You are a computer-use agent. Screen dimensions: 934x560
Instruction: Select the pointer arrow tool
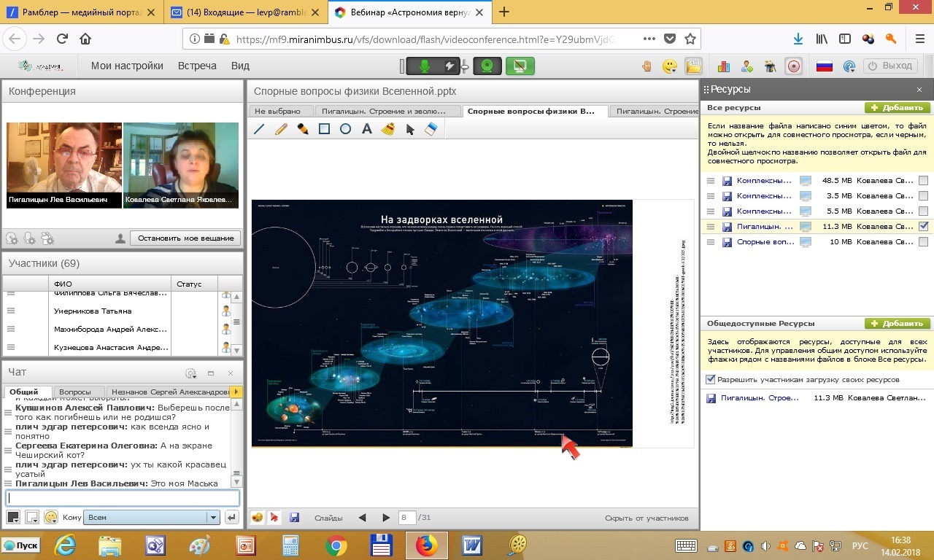coord(410,129)
